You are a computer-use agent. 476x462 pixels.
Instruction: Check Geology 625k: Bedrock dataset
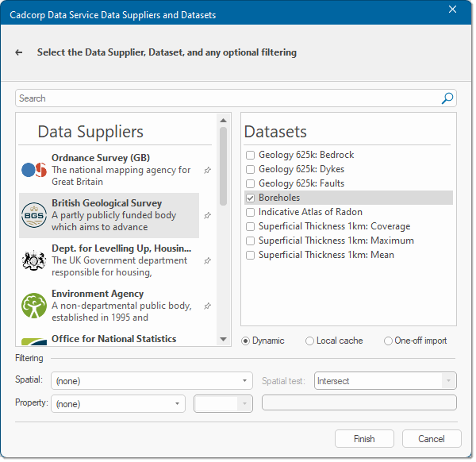[250, 156]
